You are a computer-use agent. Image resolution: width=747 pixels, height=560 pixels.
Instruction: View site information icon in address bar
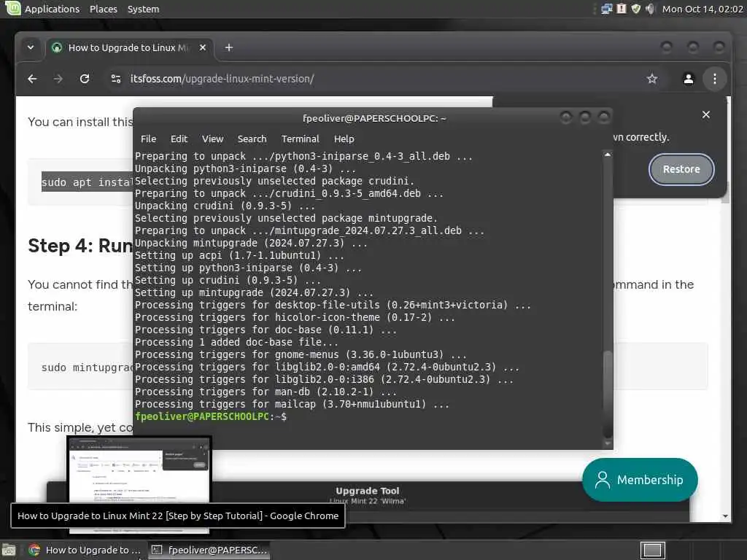116,79
